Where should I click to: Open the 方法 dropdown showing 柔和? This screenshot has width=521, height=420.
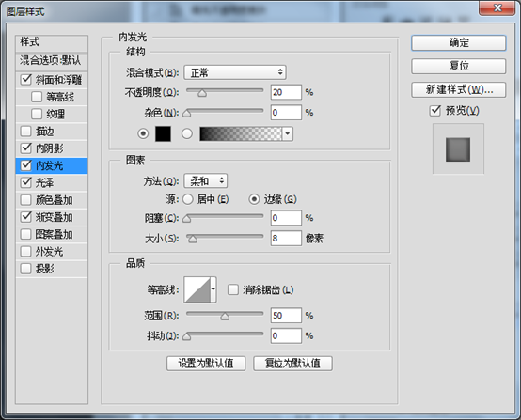point(206,181)
